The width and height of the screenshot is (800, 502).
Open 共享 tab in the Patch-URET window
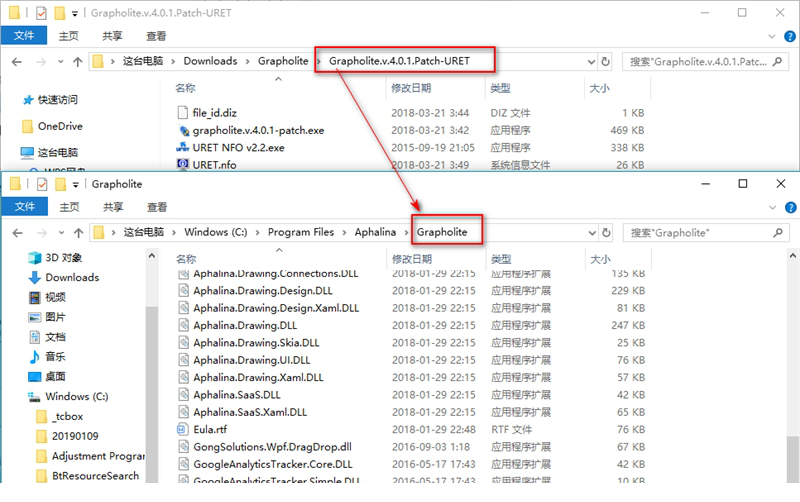pyautogui.click(x=112, y=36)
